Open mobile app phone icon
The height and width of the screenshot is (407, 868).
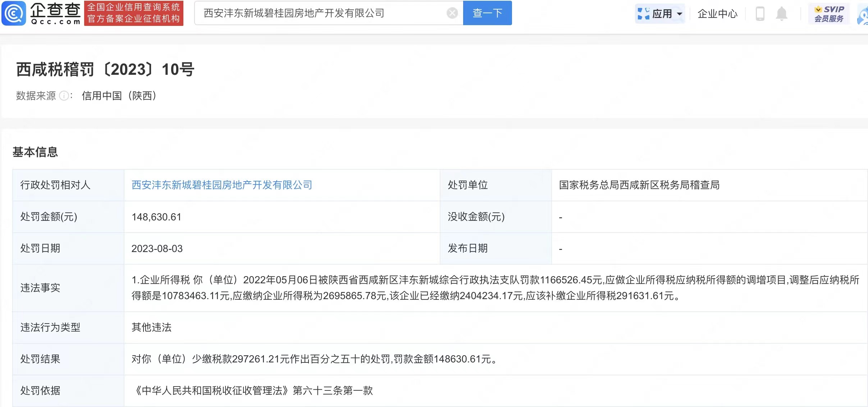click(760, 14)
